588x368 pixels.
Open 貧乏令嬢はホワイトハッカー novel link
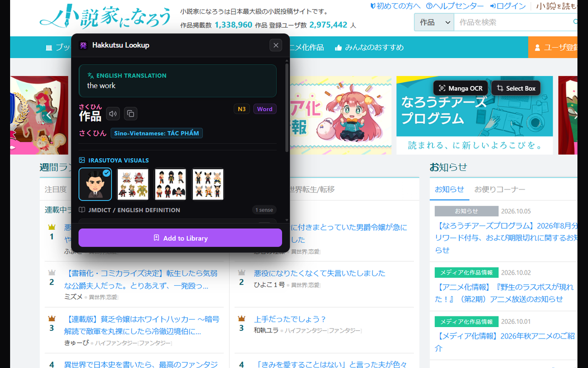pos(141,325)
